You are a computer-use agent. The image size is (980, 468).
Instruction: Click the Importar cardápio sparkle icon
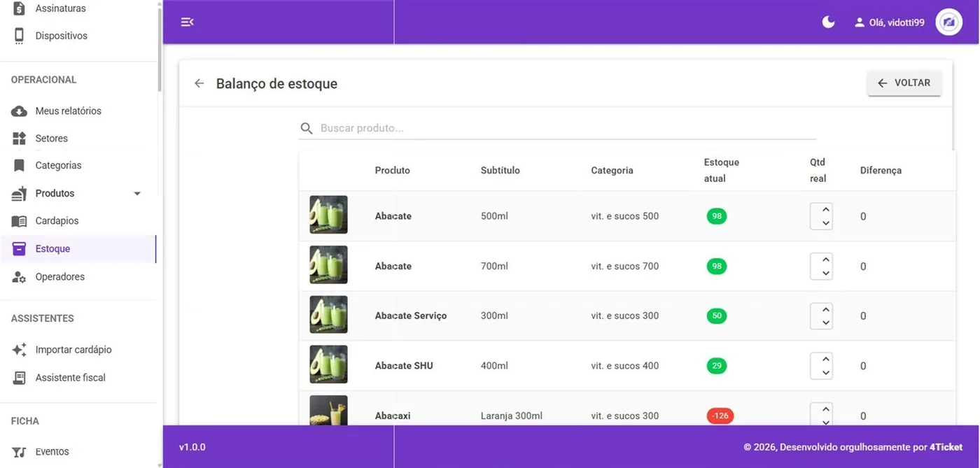20,350
